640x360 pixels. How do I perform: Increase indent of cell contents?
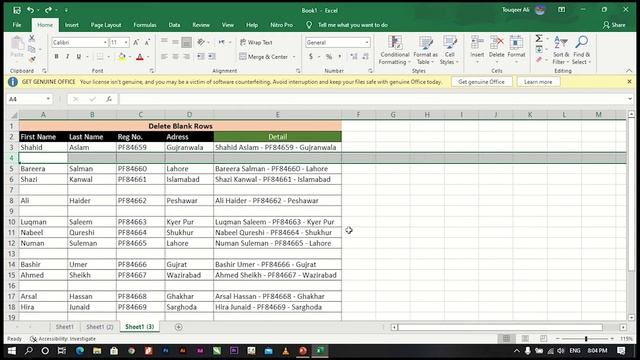[x=212, y=57]
